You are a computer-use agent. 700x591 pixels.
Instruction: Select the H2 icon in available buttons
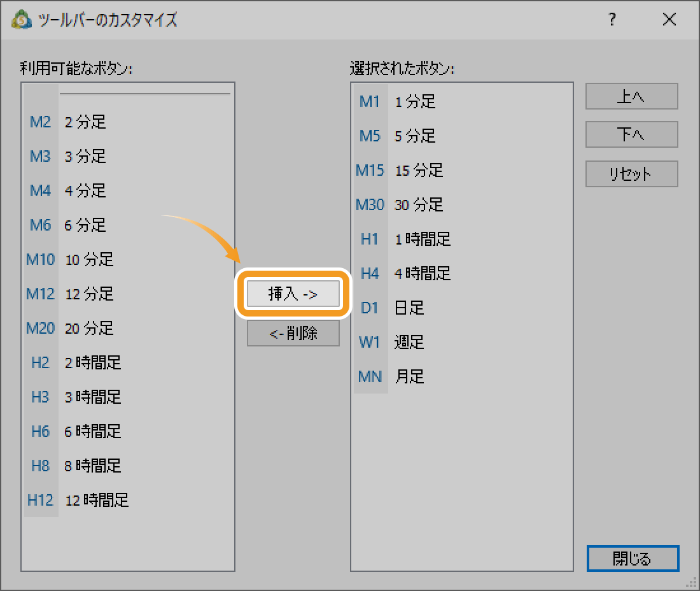coord(41,363)
